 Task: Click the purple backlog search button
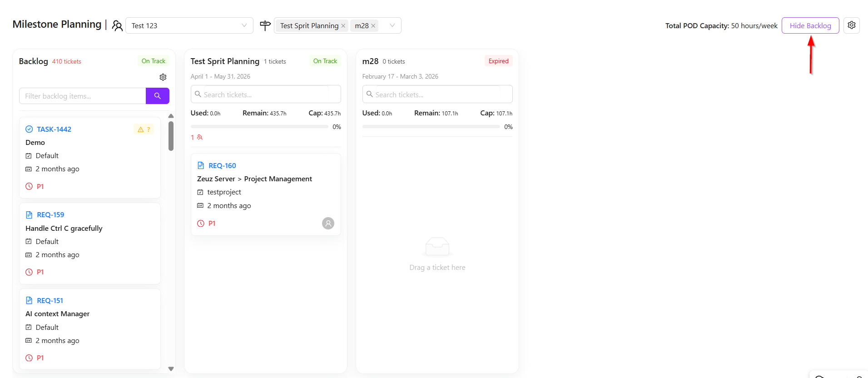[157, 96]
